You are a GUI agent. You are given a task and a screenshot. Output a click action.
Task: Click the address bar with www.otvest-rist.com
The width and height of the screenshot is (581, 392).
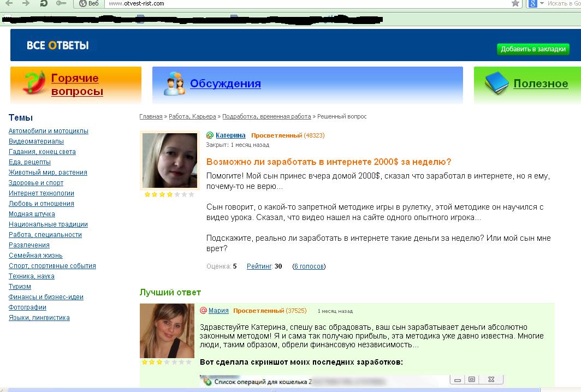307,3
